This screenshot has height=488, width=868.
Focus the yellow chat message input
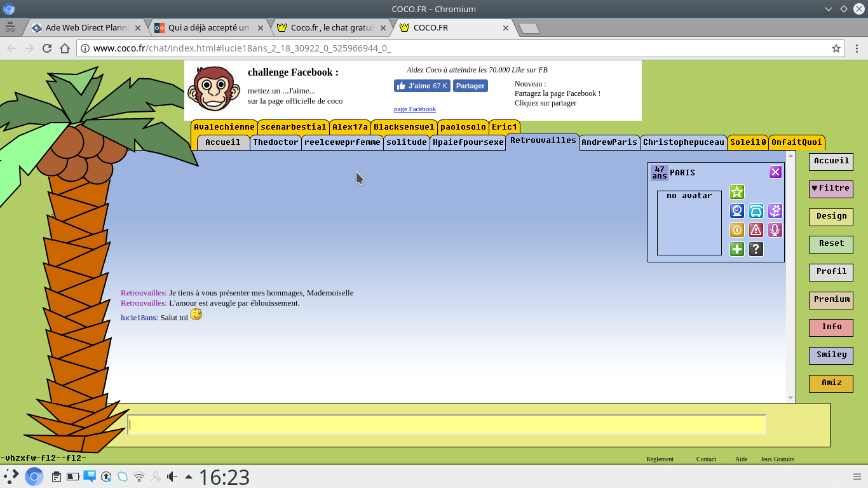[447, 424]
